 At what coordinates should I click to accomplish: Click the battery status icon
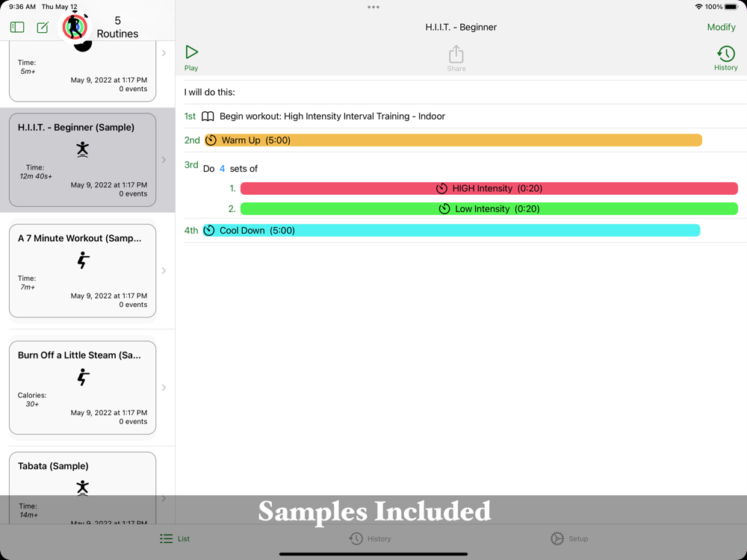click(x=731, y=7)
